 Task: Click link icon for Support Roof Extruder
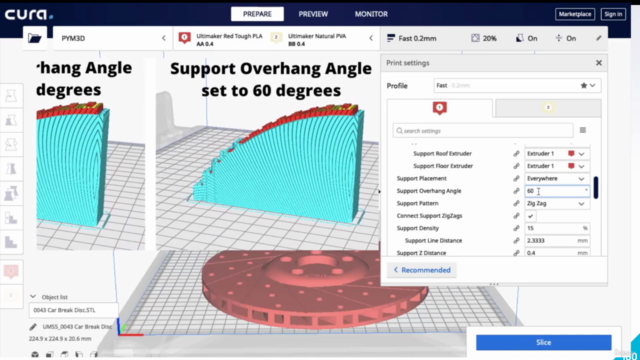tap(516, 154)
